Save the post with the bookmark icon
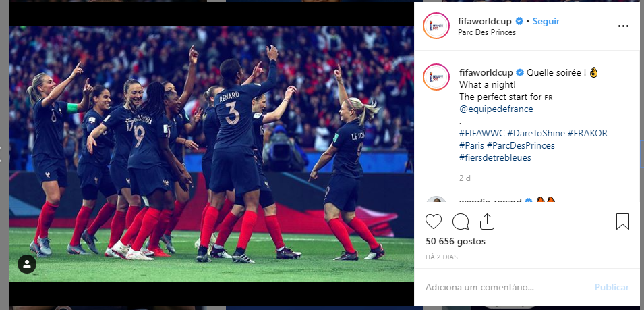The height and width of the screenshot is (310, 644). [x=622, y=222]
